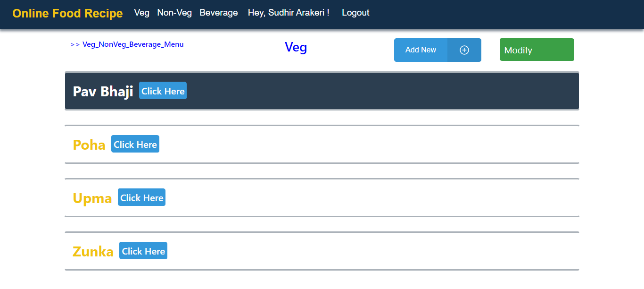Click the Online Food Recipe logo
This screenshot has width=644, height=289.
[x=67, y=13]
